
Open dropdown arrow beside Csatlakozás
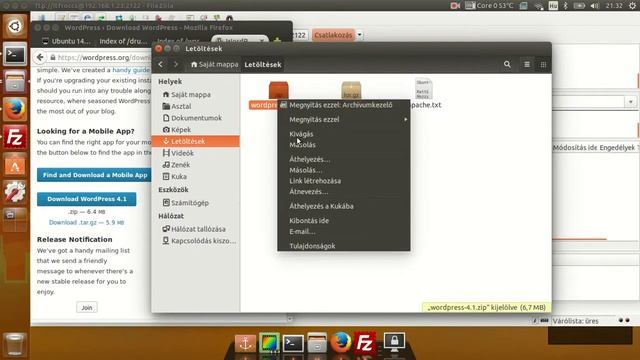[x=360, y=35]
